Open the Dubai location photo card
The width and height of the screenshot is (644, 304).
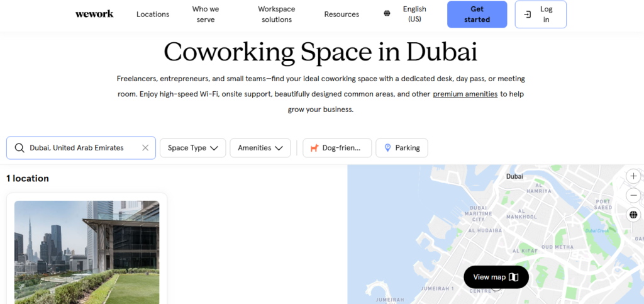pyautogui.click(x=87, y=252)
